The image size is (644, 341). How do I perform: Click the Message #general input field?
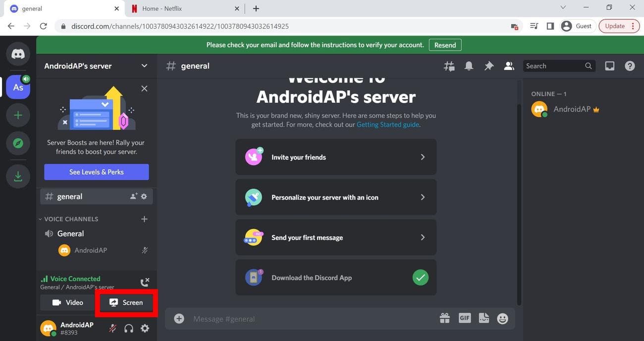(x=297, y=318)
